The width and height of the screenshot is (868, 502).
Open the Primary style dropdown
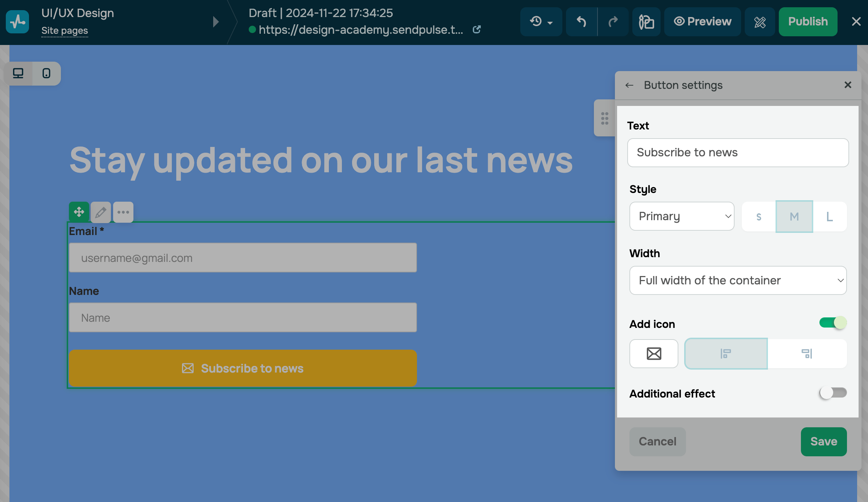682,216
